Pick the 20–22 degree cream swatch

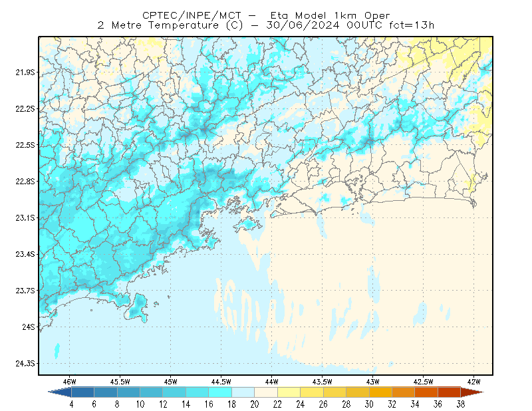click(266, 392)
